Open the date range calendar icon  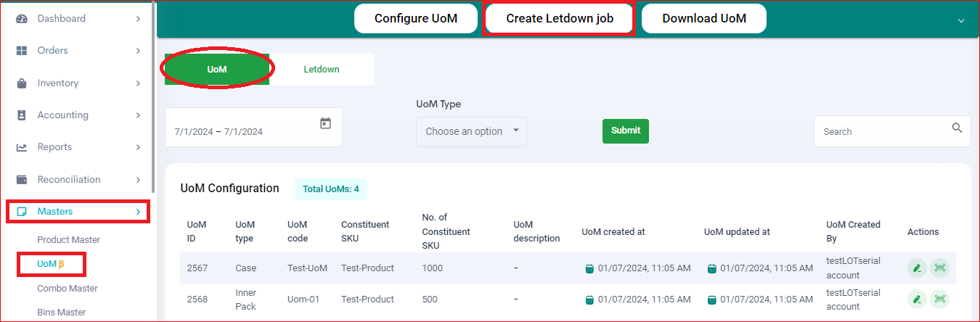pos(325,123)
